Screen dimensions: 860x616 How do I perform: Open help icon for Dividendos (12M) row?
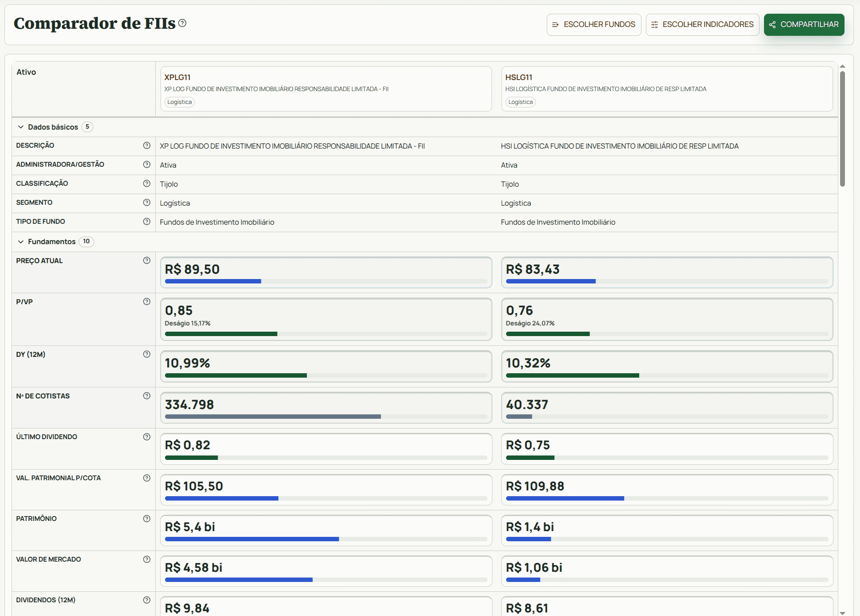tap(147, 600)
